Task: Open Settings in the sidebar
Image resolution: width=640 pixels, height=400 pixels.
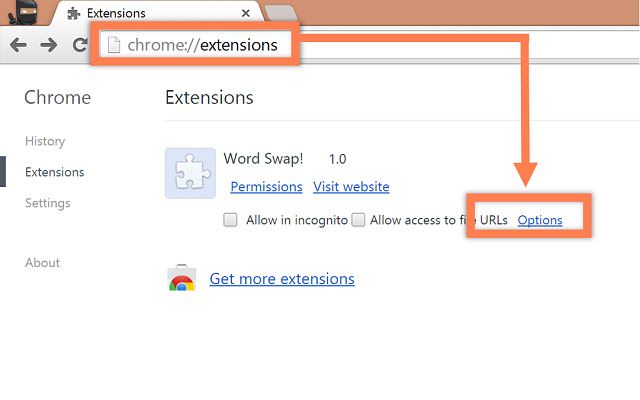Action: 48,203
